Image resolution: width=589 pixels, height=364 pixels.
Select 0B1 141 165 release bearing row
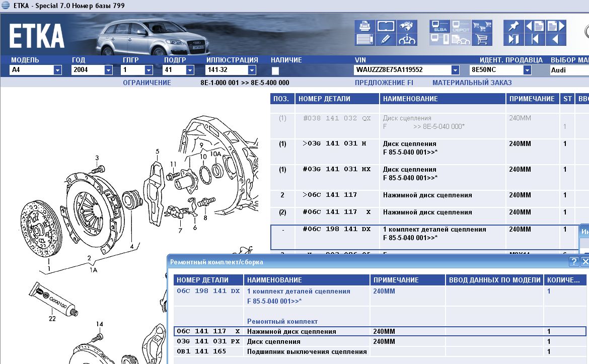coord(380,351)
